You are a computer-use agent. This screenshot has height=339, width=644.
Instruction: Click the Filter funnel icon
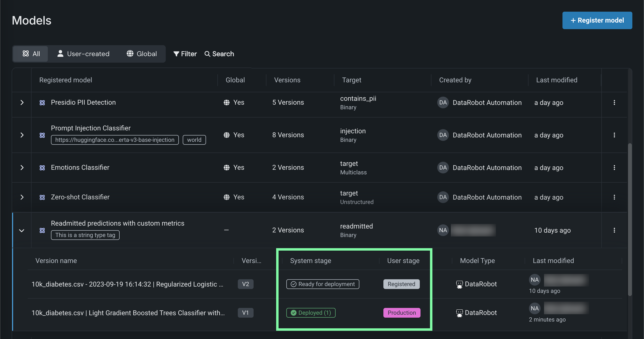click(176, 54)
